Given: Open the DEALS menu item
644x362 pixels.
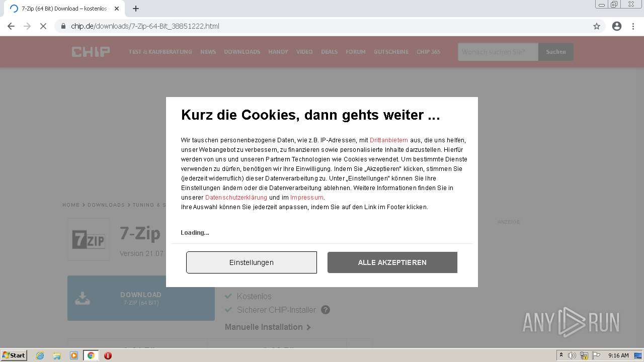Looking at the screenshot, I should 329,52.
